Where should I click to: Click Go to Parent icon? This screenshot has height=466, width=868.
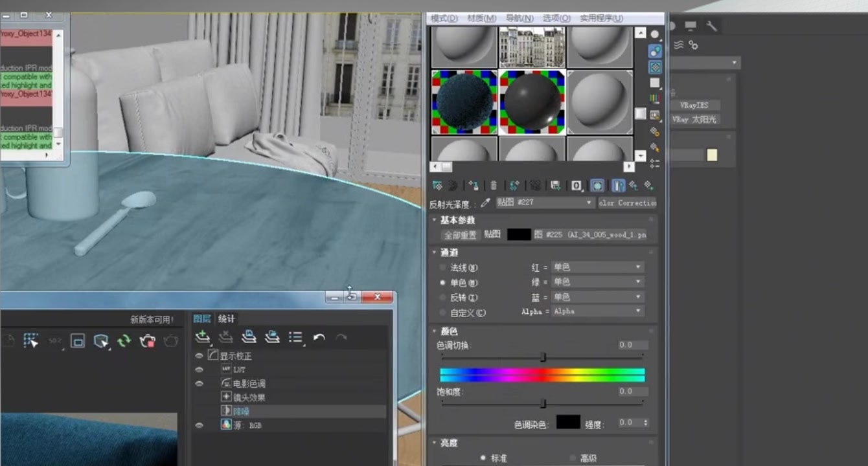coord(634,186)
